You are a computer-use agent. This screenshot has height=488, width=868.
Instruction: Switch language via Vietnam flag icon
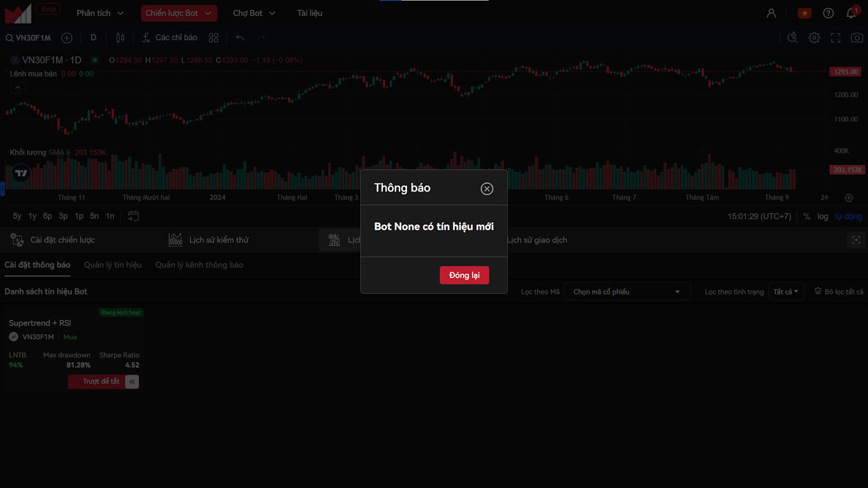[x=805, y=13]
